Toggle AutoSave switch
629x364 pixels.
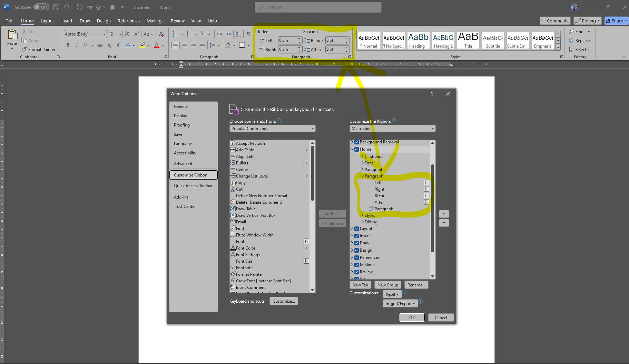pyautogui.click(x=41, y=7)
